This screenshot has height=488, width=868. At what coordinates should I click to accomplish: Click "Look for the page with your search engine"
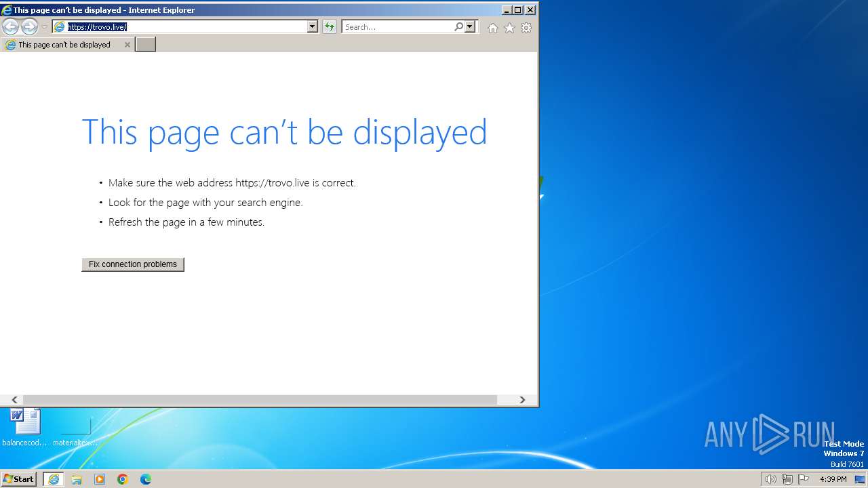point(205,203)
